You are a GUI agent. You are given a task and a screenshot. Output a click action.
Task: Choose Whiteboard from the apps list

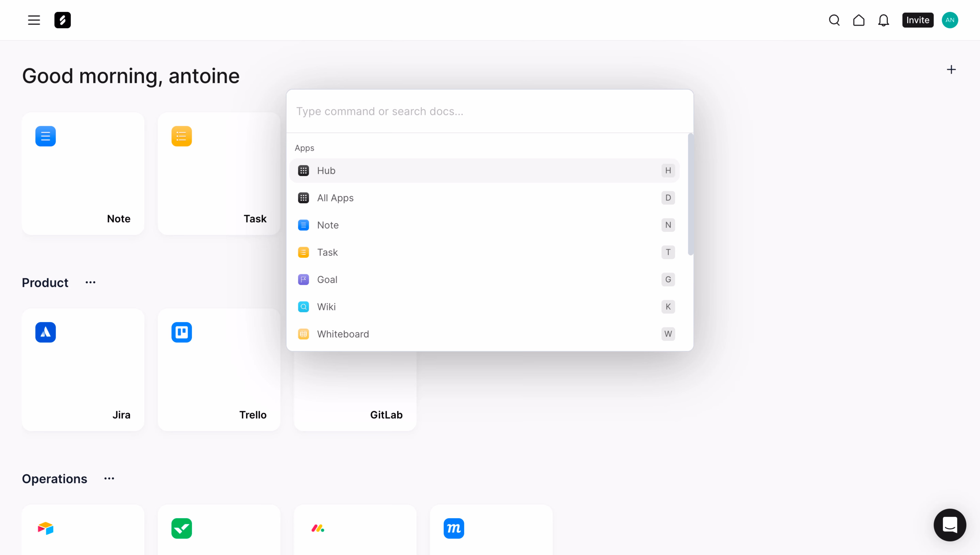(485, 334)
